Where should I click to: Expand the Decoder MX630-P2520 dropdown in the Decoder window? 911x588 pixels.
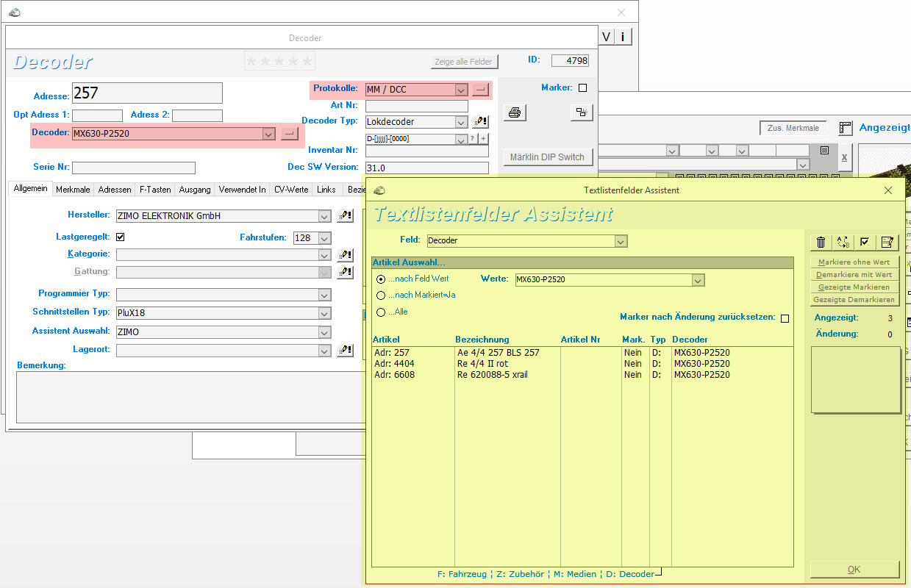tap(269, 134)
